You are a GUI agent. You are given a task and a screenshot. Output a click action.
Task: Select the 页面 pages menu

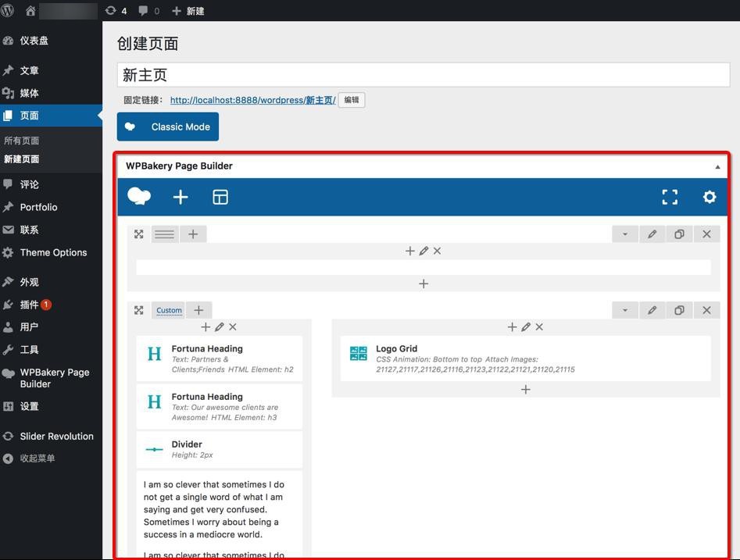51,116
